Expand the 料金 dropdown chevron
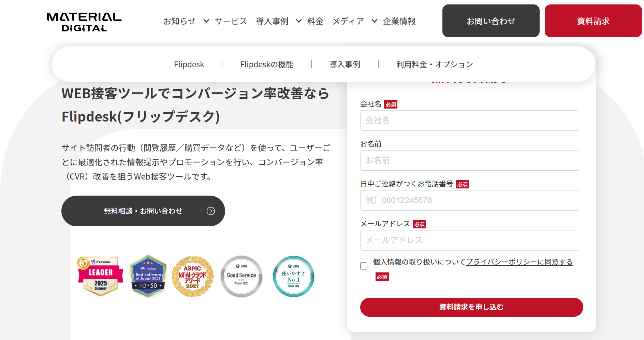This screenshot has height=340, width=644. [298, 21]
